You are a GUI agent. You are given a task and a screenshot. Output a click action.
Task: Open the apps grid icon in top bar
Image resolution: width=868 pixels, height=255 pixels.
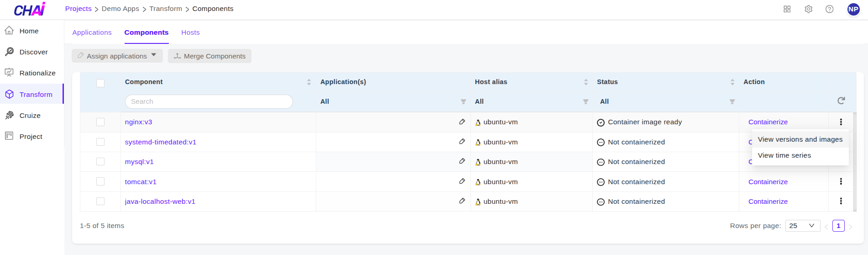click(x=787, y=9)
